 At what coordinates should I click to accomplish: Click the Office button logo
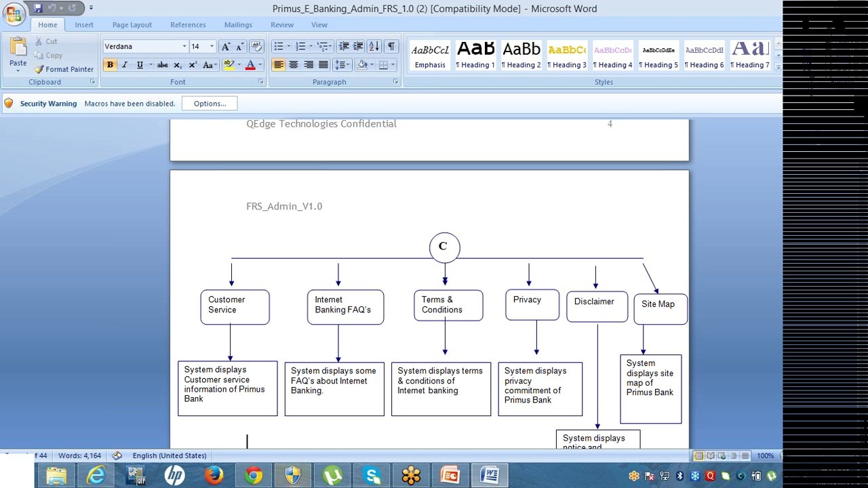[14, 14]
